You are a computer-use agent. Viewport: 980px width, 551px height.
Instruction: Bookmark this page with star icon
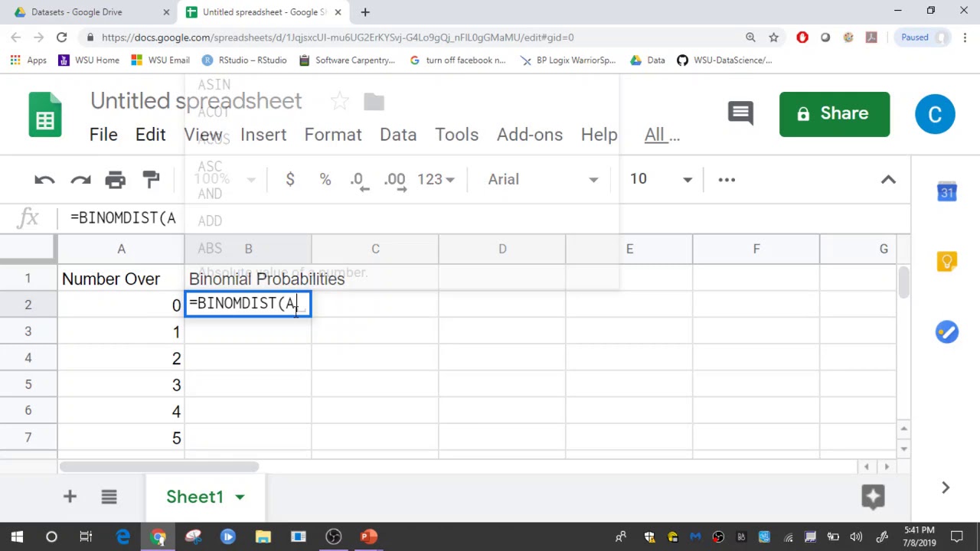pyautogui.click(x=773, y=37)
